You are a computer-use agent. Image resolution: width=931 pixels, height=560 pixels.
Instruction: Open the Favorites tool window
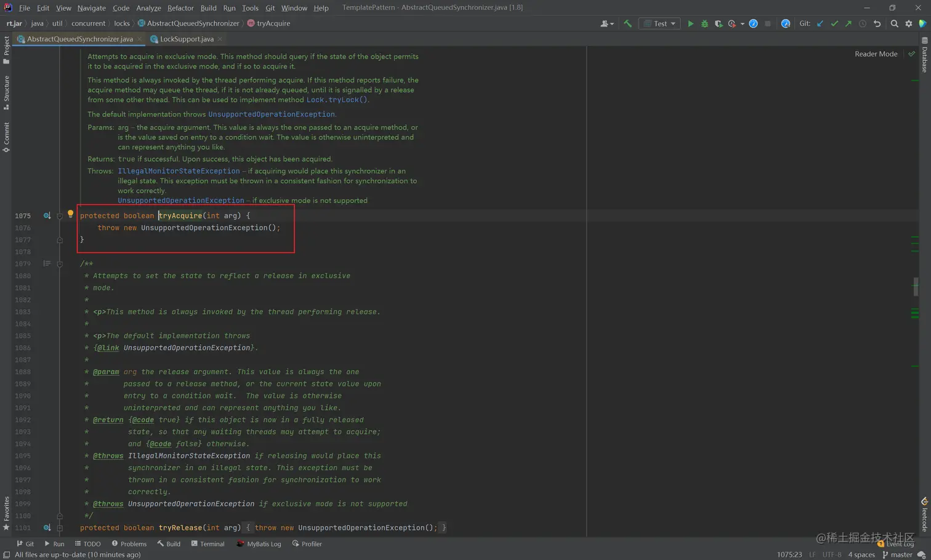point(6,514)
